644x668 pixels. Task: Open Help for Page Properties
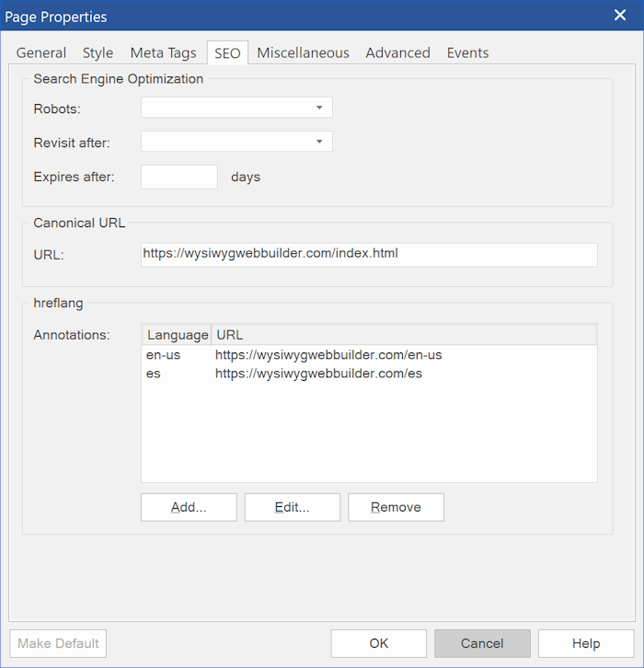click(586, 643)
